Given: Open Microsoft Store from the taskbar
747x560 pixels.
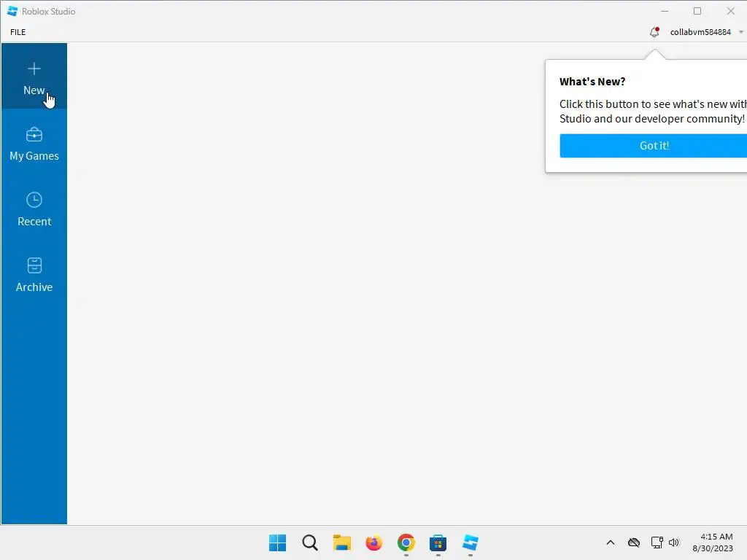Looking at the screenshot, I should pyautogui.click(x=438, y=542).
